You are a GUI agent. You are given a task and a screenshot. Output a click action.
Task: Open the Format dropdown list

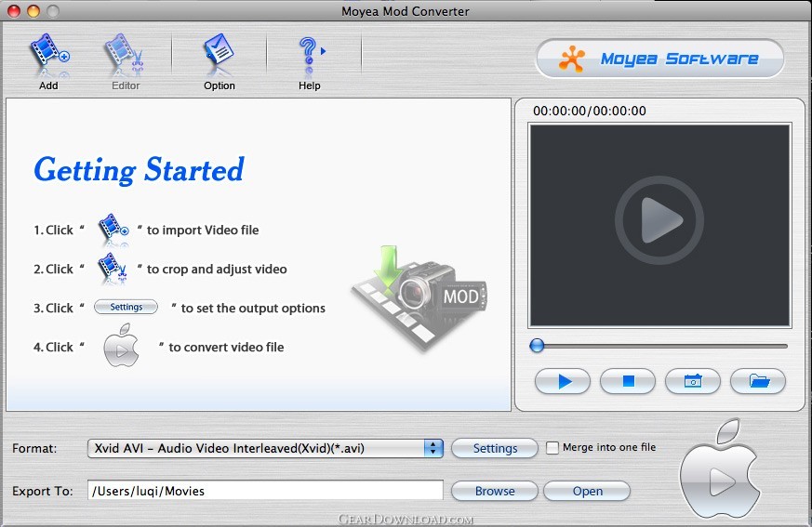(266, 448)
